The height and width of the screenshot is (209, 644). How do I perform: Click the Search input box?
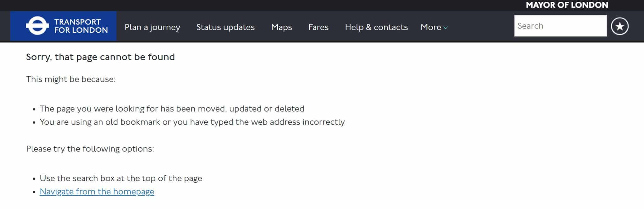click(560, 26)
